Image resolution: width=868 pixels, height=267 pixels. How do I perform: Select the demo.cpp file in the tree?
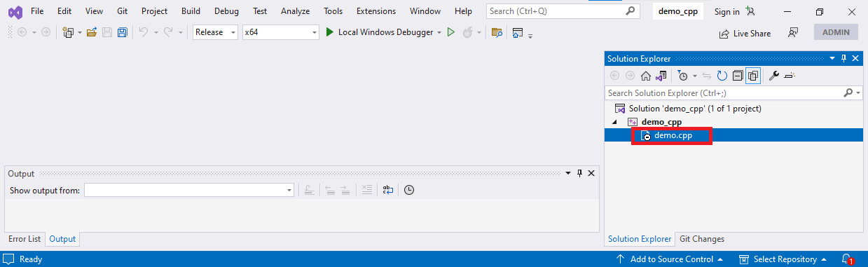point(673,135)
